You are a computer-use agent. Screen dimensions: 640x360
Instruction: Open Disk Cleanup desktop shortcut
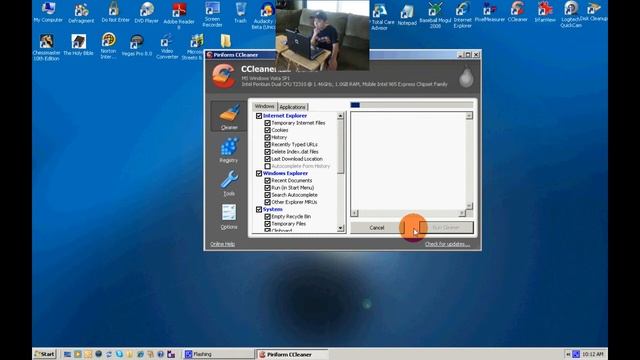tap(594, 12)
